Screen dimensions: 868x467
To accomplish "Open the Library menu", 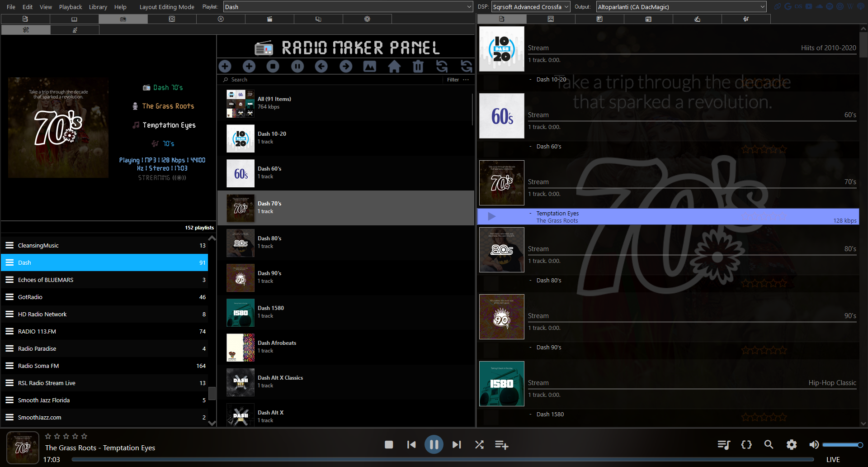I will click(98, 7).
